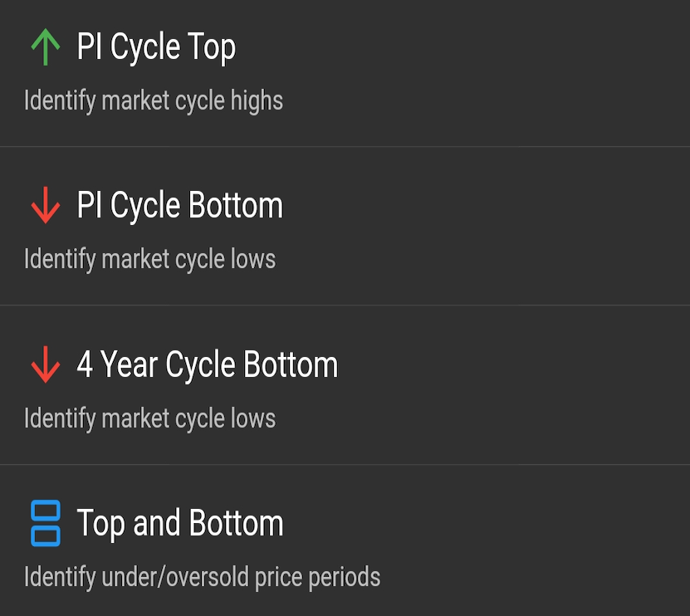Select the 4 Year Cycle Bottom title

click(207, 365)
